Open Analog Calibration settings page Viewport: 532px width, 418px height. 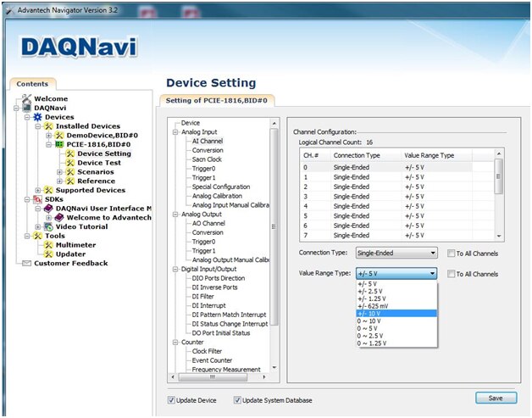(217, 196)
